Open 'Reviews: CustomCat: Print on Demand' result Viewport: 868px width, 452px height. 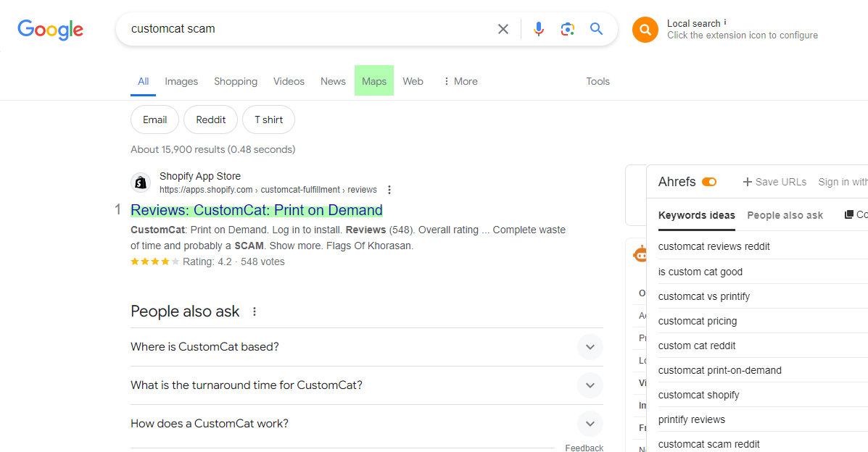[x=257, y=209]
